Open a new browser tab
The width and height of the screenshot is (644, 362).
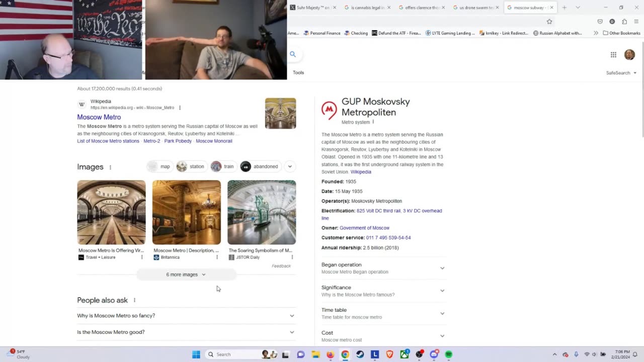point(565,8)
